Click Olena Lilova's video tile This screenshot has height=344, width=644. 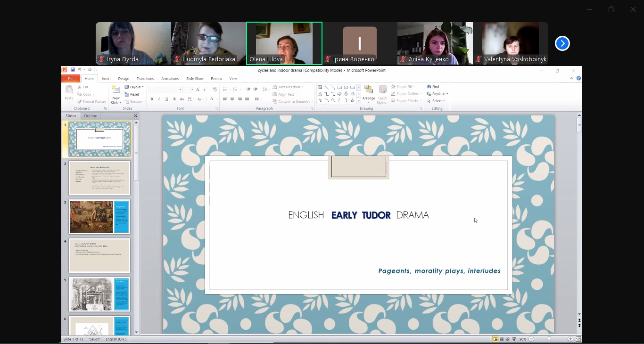click(x=284, y=43)
